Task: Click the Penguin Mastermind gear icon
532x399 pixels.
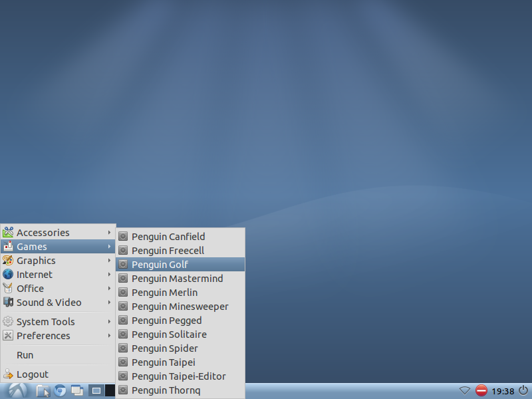Action: 123,278
